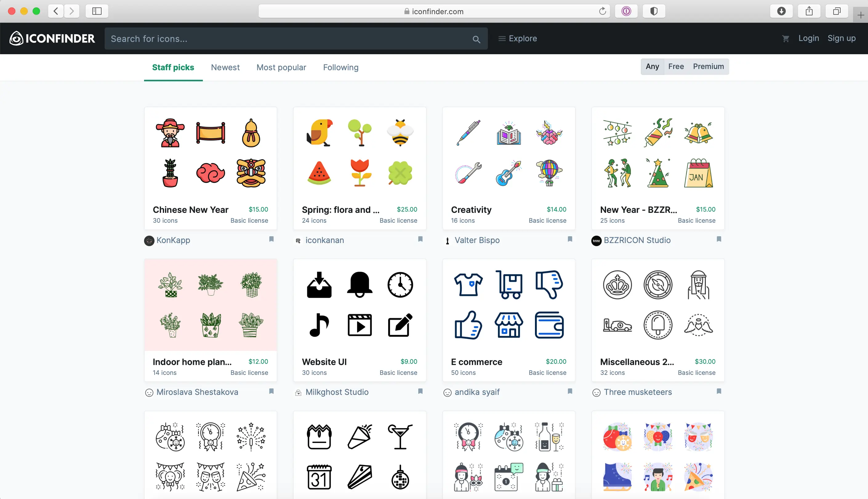Select the Premium price filter
Screen dimensions: 868x499
coord(708,67)
